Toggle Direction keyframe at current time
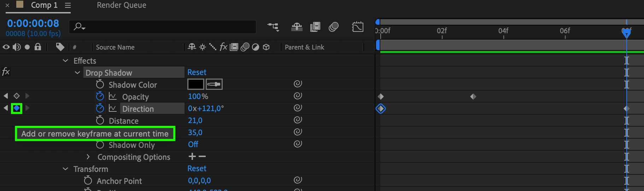 pos(17,108)
